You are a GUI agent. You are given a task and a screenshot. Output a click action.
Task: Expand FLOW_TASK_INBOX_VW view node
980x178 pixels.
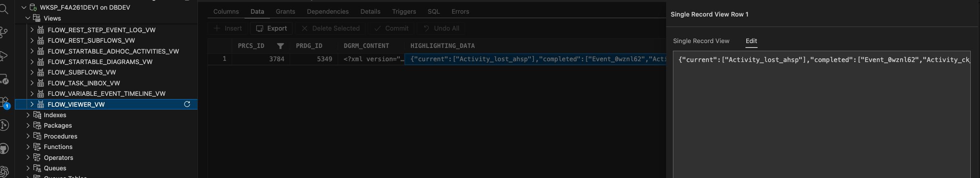32,83
